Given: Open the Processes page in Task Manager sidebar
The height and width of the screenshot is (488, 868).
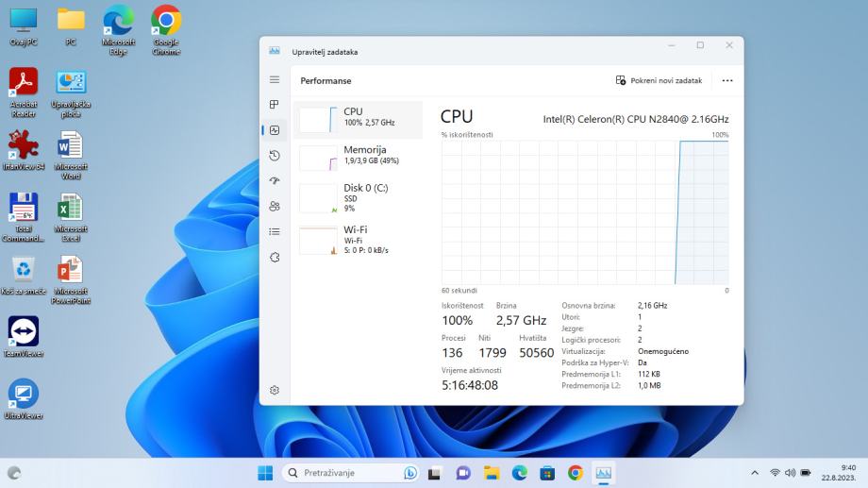Looking at the screenshot, I should point(275,105).
